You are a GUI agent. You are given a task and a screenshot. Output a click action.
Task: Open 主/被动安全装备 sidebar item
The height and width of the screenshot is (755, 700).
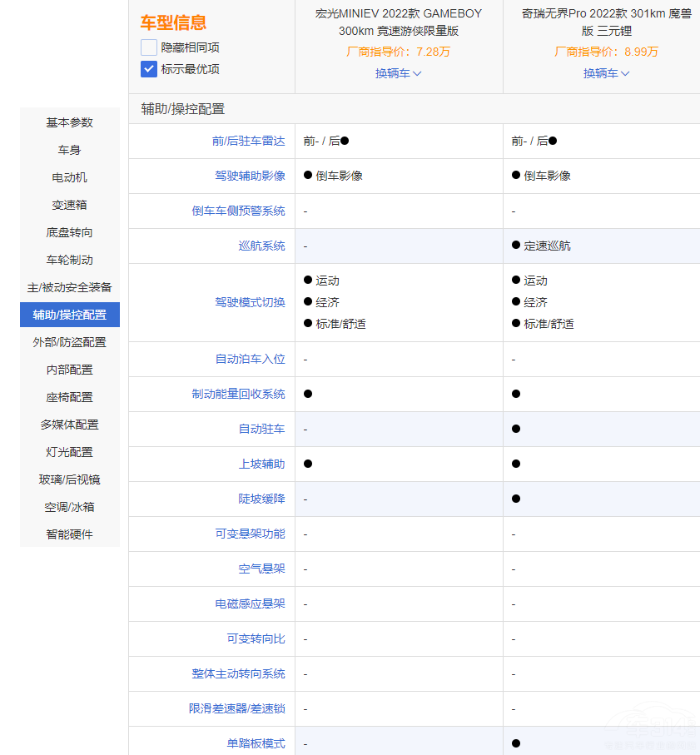tap(70, 287)
